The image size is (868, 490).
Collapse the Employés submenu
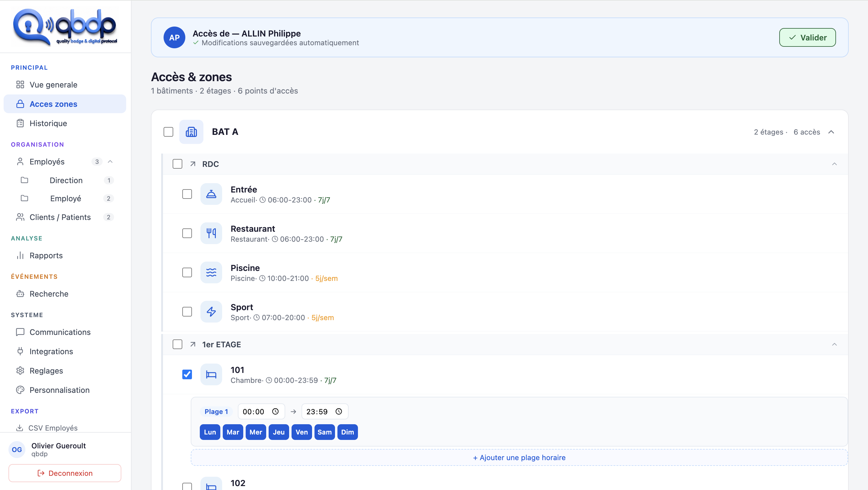[x=110, y=162]
